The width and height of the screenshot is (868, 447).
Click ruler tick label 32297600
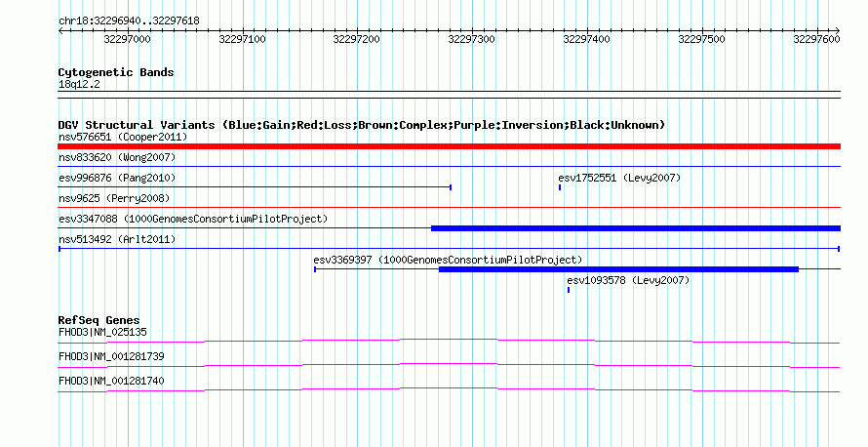coord(816,39)
